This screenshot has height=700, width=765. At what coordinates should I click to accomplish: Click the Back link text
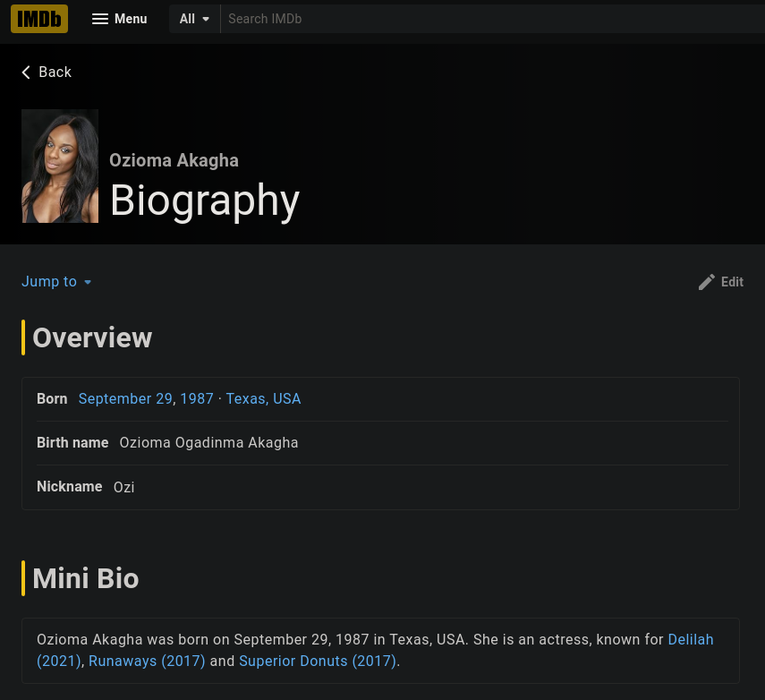pyautogui.click(x=55, y=73)
